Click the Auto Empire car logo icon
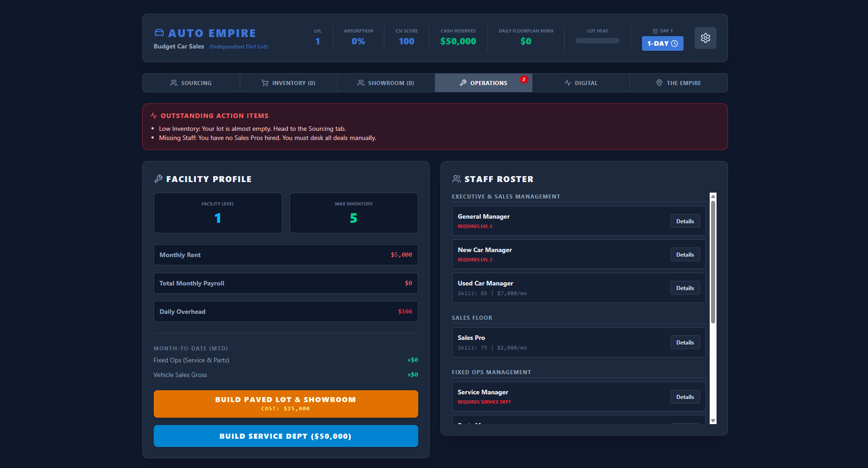 (159, 33)
